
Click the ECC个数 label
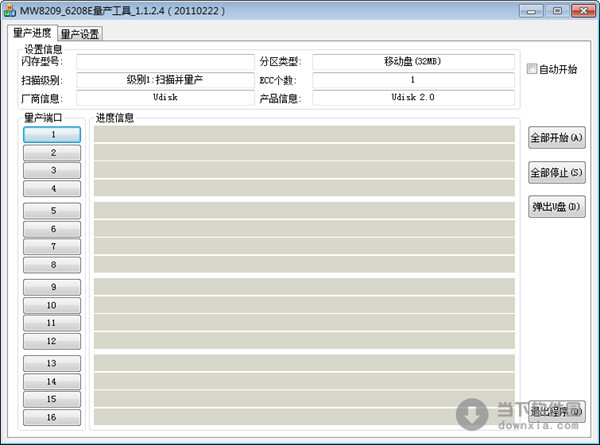(x=278, y=80)
